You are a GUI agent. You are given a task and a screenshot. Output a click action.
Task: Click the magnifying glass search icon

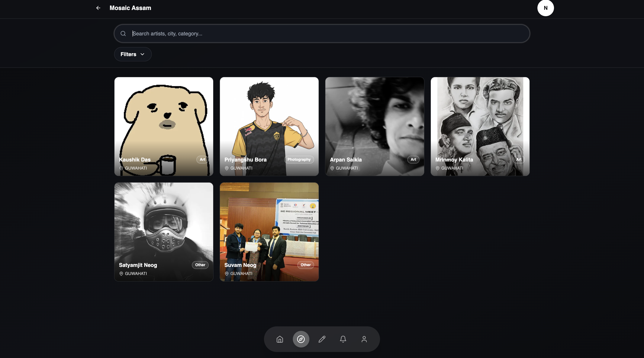click(x=123, y=34)
